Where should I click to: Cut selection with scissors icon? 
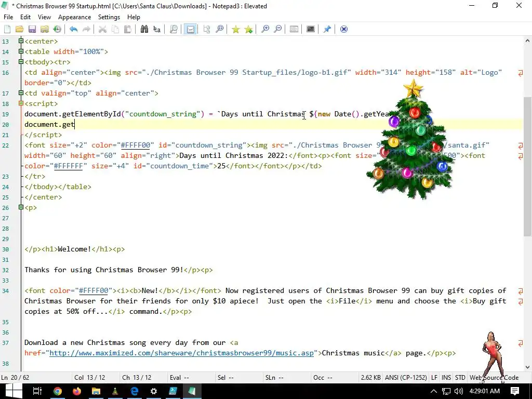102,29
